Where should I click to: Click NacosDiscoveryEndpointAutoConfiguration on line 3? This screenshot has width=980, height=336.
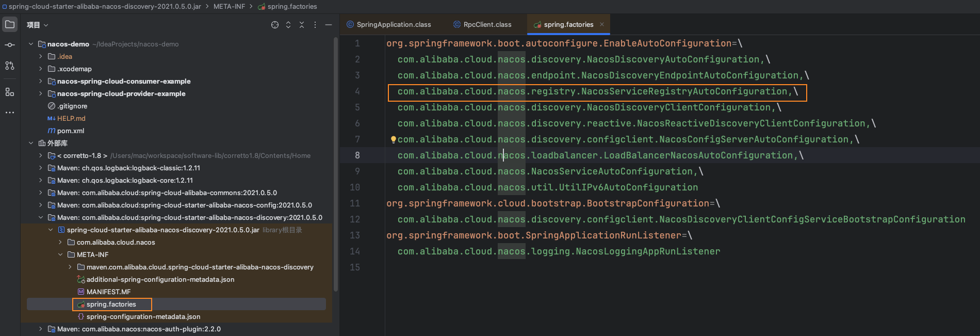[x=690, y=75]
